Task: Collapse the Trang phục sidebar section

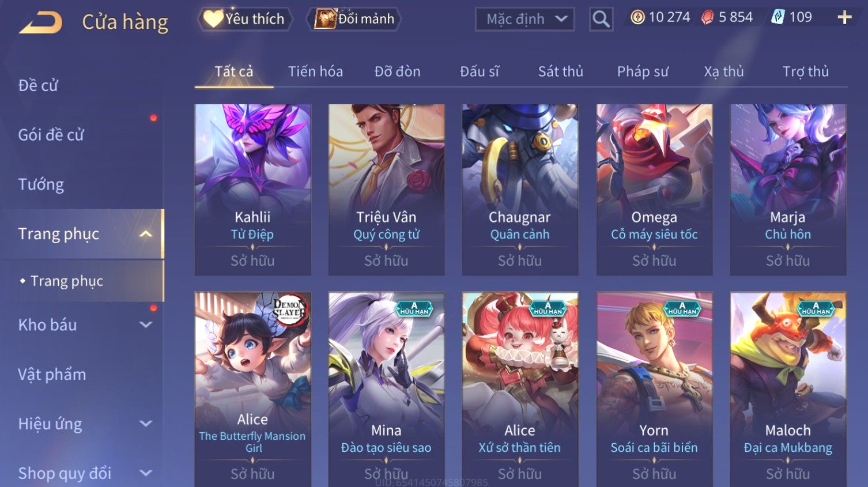Action: [146, 234]
